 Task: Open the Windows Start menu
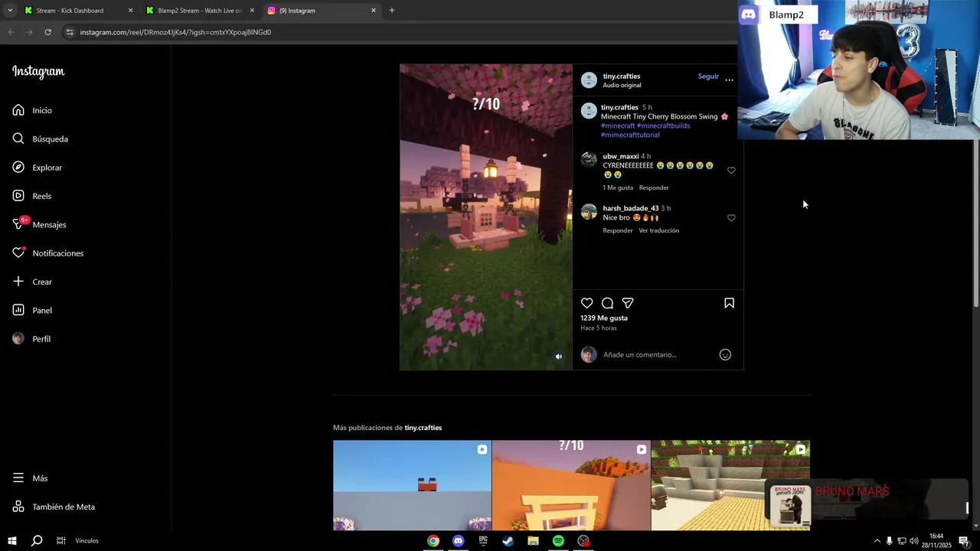point(12,541)
